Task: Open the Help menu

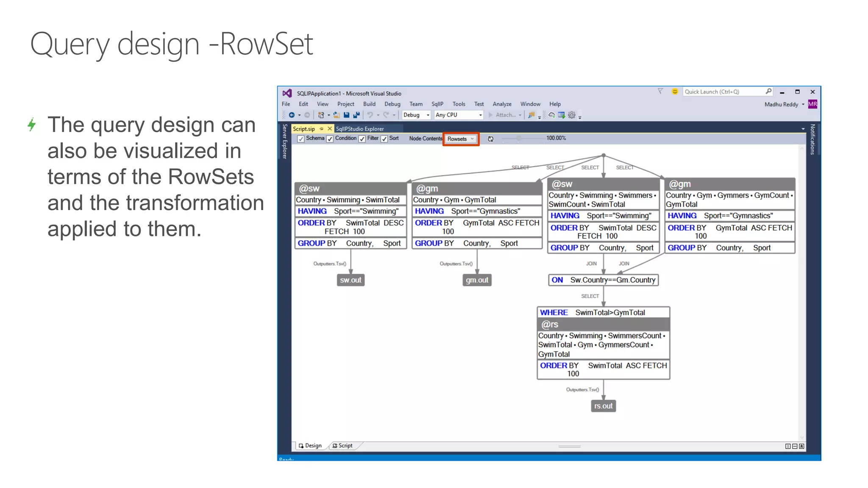Action: 555,104
